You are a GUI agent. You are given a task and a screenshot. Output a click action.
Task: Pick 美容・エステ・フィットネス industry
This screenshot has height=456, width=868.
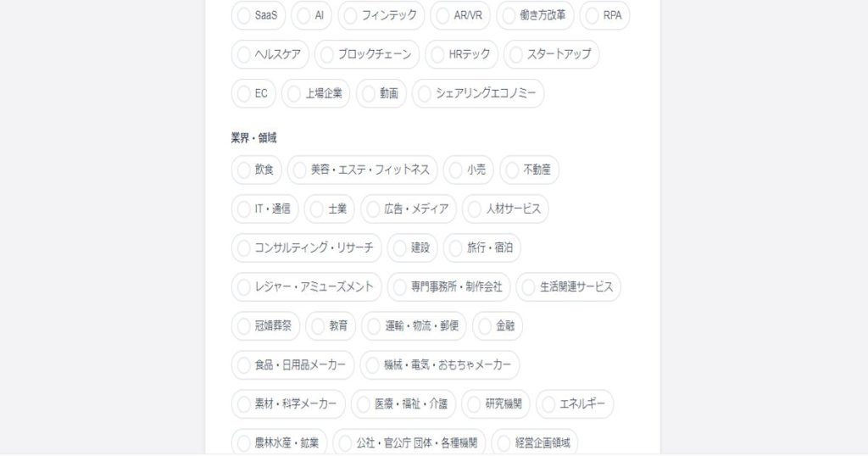click(x=362, y=170)
